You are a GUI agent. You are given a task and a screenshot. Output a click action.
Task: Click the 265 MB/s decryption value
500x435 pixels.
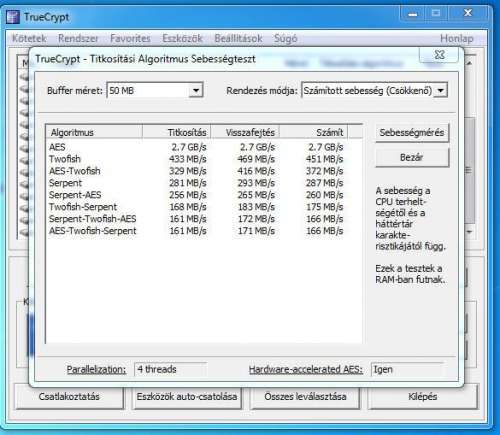[256, 195]
